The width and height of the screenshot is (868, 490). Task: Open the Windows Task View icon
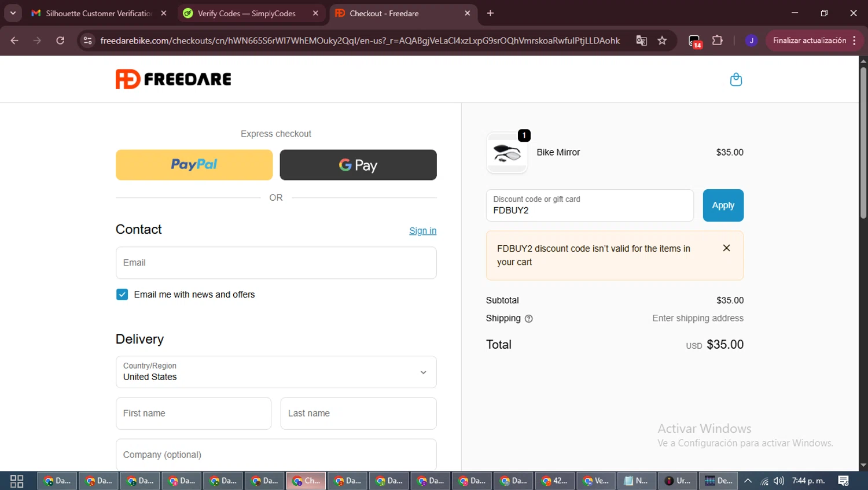tap(17, 481)
